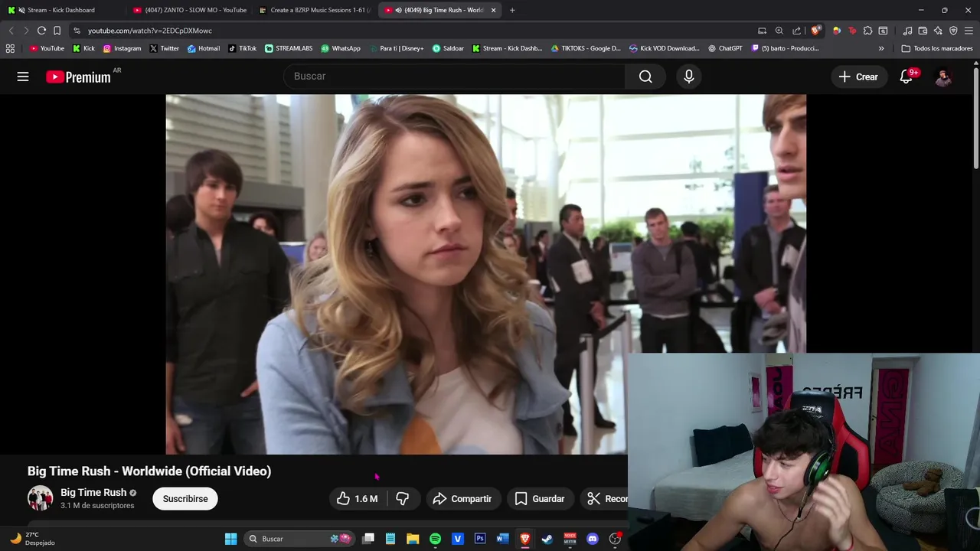980x551 pixels.
Task: Open the Brave playlist music note icon
Action: coord(908,31)
